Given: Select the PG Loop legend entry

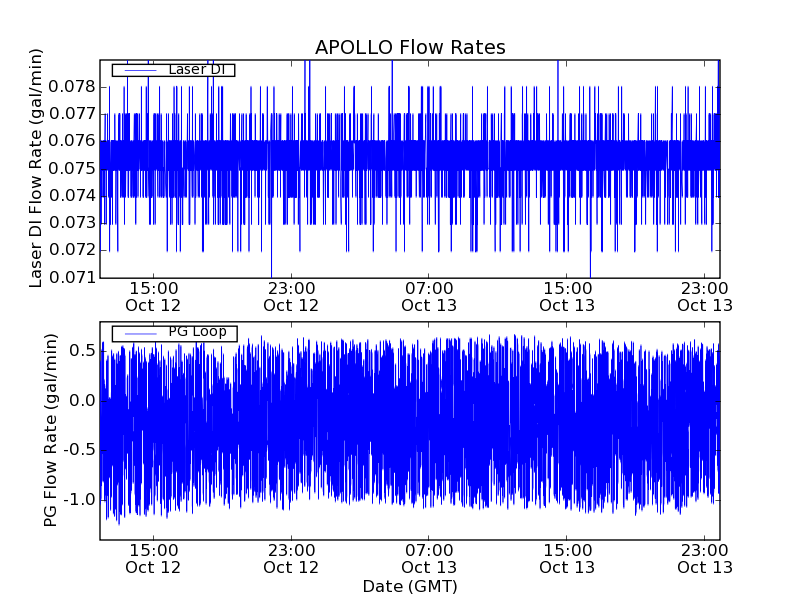Looking at the screenshot, I should tap(174, 333).
